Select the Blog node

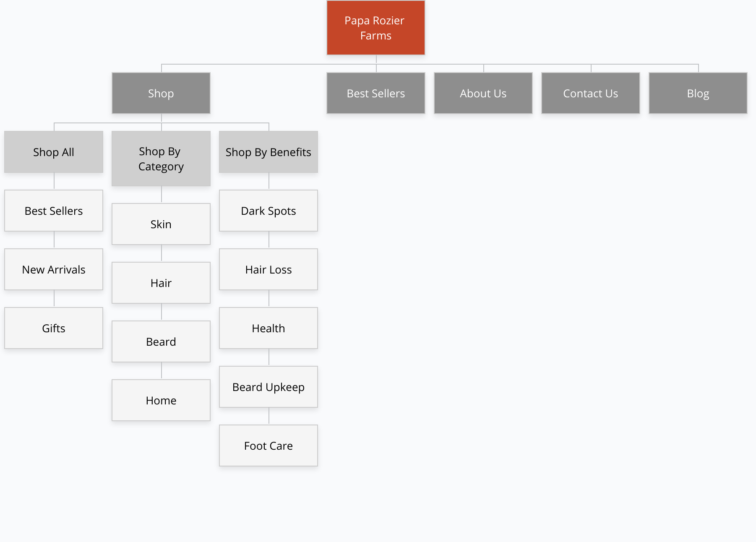[x=698, y=93]
